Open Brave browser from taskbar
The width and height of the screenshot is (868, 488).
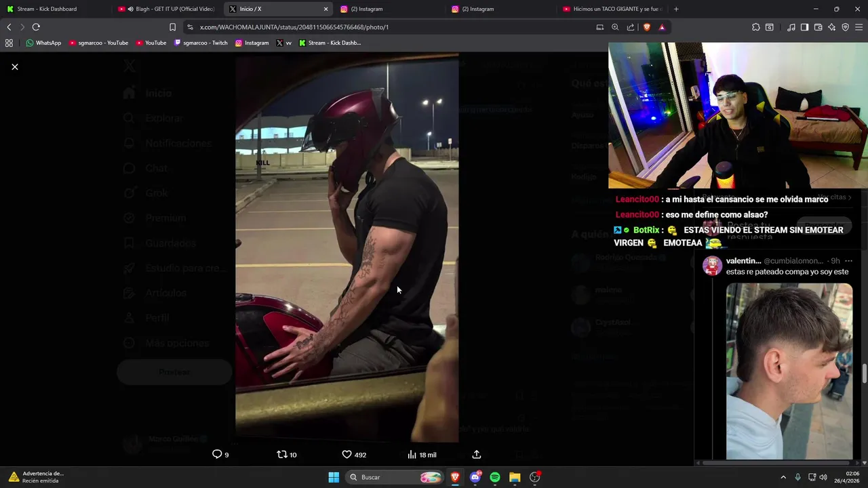pyautogui.click(x=455, y=477)
